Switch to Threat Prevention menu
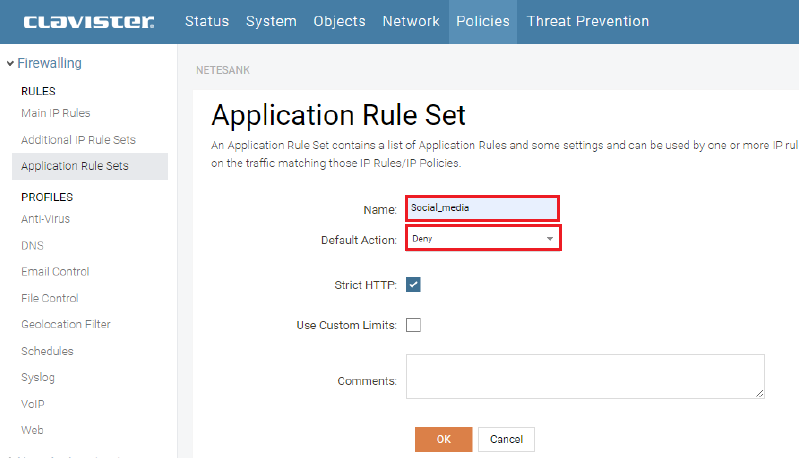Screen dimensions: 799x458 (587, 21)
